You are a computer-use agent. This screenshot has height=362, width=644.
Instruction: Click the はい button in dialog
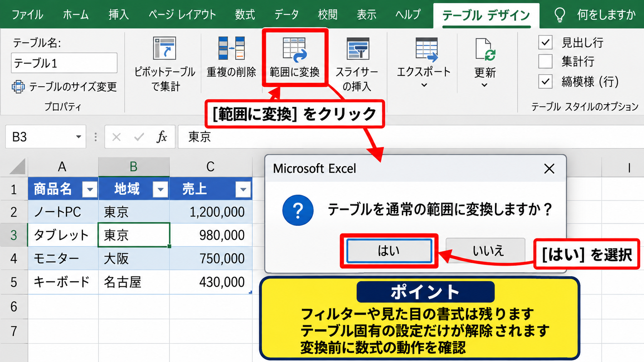tap(389, 251)
